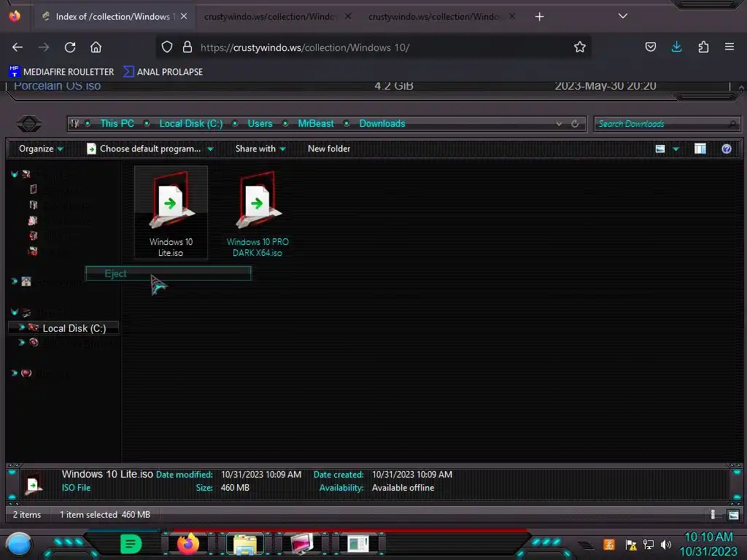Viewport: 747px width, 560px height.
Task: Toggle the Explorer preview pane
Action: tap(700, 149)
